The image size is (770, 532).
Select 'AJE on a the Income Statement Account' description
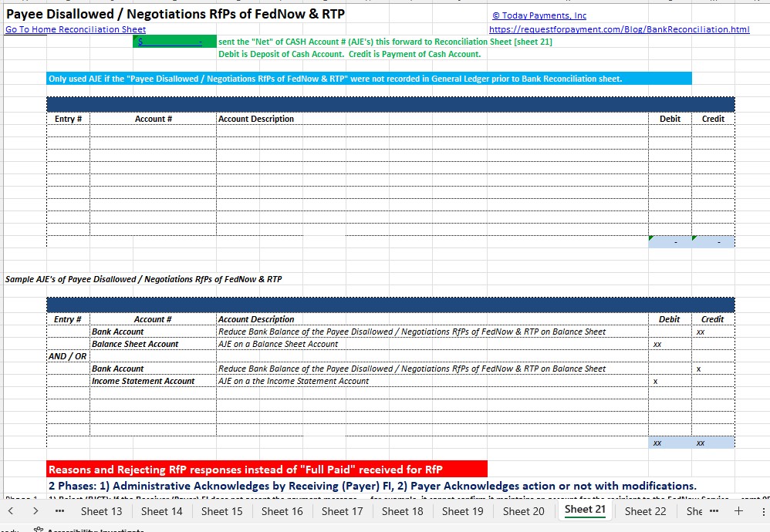click(x=293, y=381)
